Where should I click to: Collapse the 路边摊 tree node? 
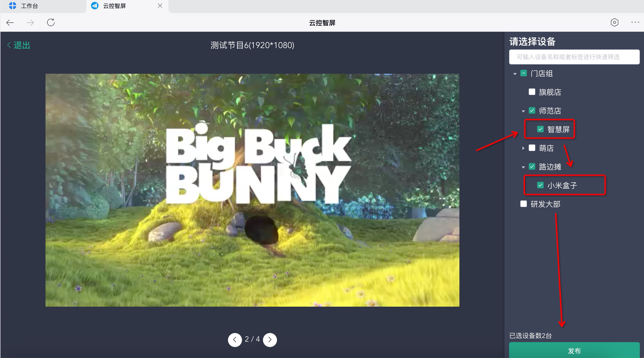point(523,167)
